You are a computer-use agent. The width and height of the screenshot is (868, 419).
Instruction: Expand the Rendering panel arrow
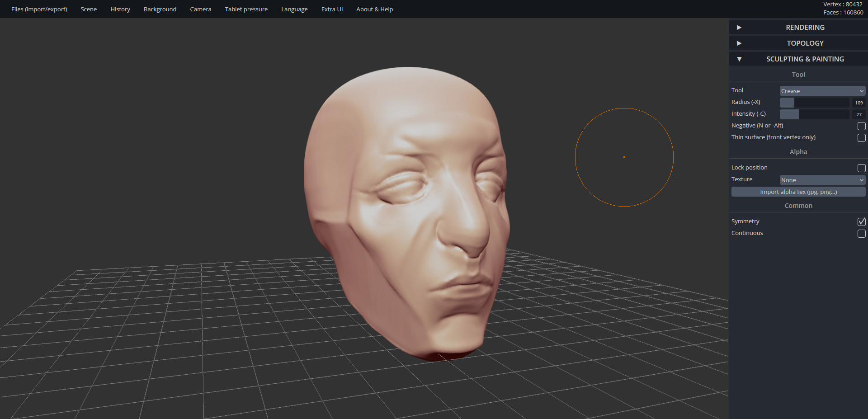pos(739,28)
